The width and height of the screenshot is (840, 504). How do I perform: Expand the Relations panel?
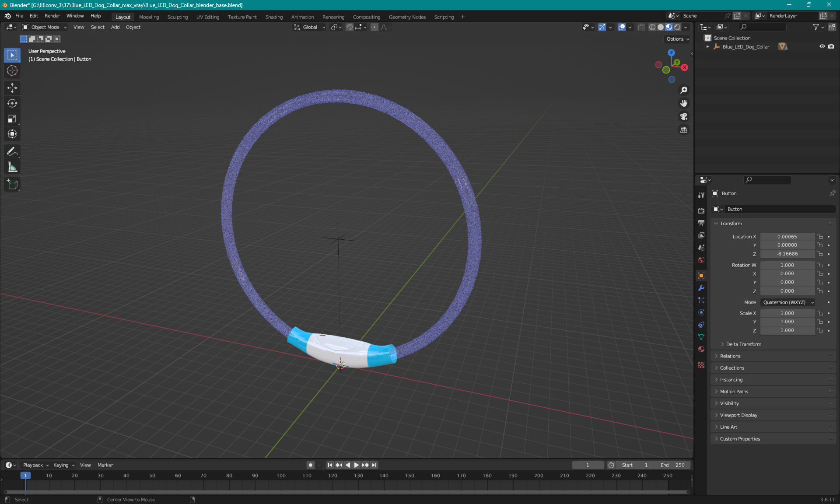pos(773,356)
